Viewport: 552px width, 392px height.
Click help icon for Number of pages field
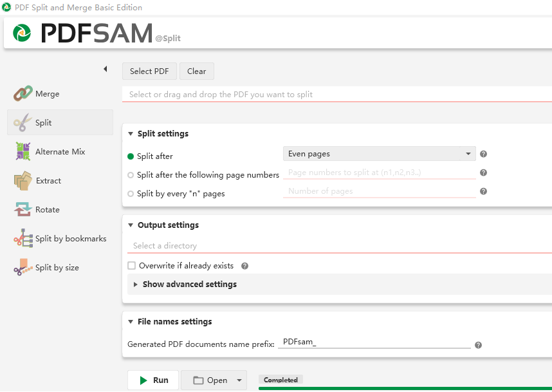pyautogui.click(x=483, y=191)
